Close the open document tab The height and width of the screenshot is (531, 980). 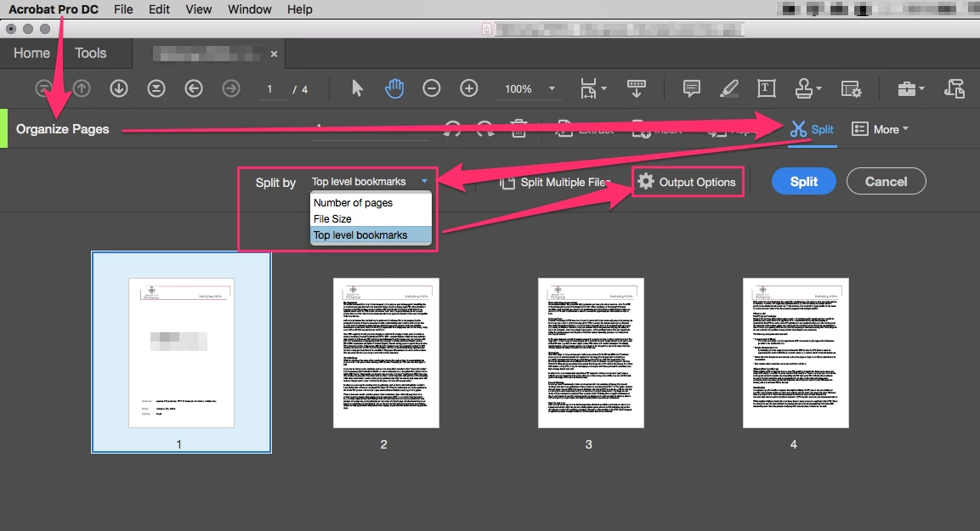tap(274, 54)
